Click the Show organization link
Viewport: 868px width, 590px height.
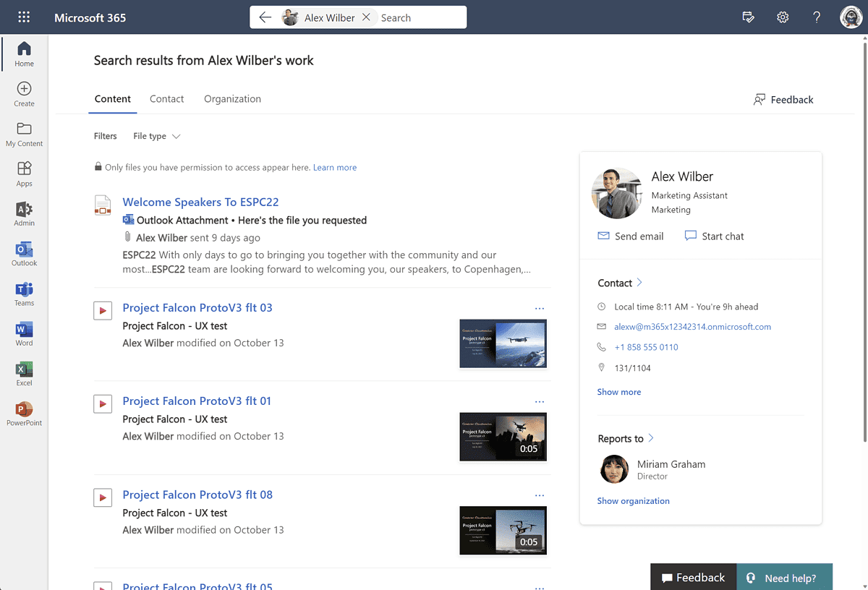(633, 500)
